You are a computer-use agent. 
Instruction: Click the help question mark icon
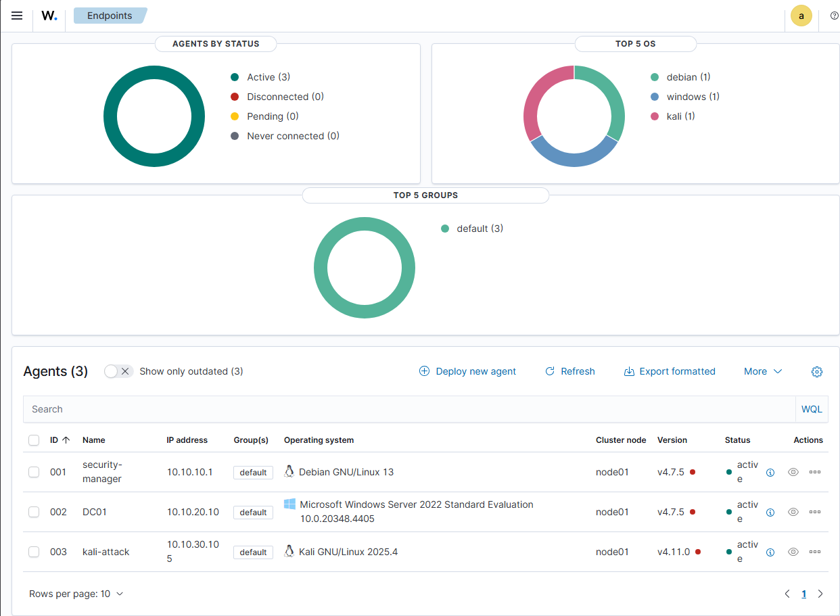833,15
